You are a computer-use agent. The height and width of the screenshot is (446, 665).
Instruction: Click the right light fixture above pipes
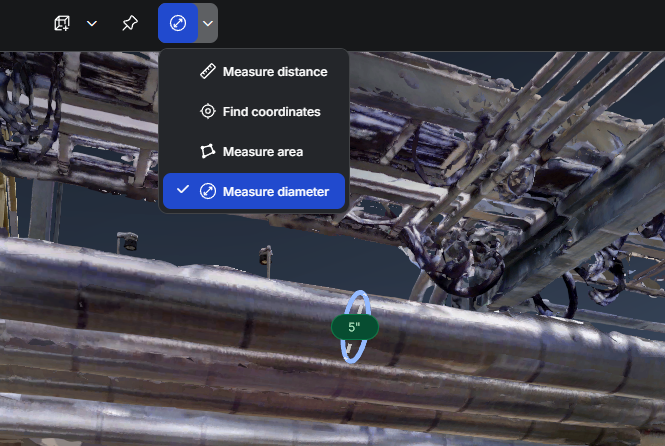266,255
